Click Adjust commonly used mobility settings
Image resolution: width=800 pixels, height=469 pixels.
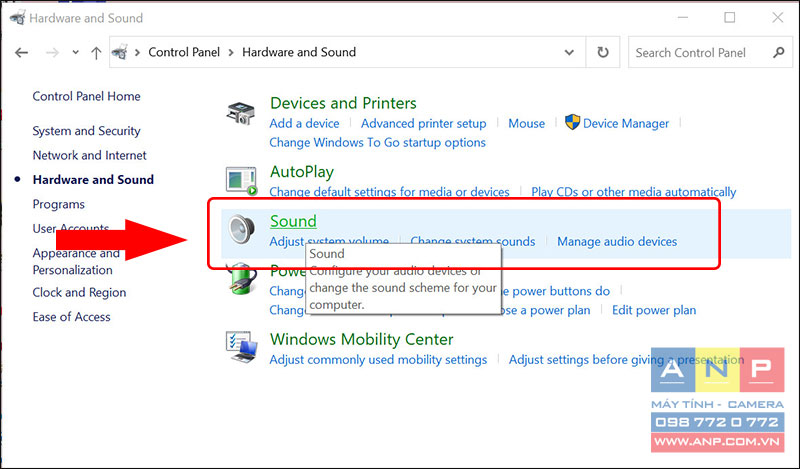pos(378,360)
